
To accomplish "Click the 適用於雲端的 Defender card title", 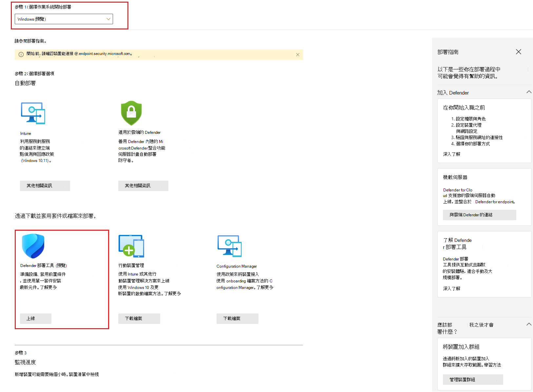I will click(140, 133).
